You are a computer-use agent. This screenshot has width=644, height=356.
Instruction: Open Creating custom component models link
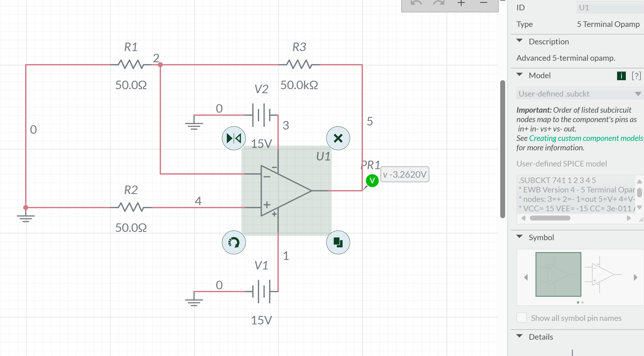[586, 138]
